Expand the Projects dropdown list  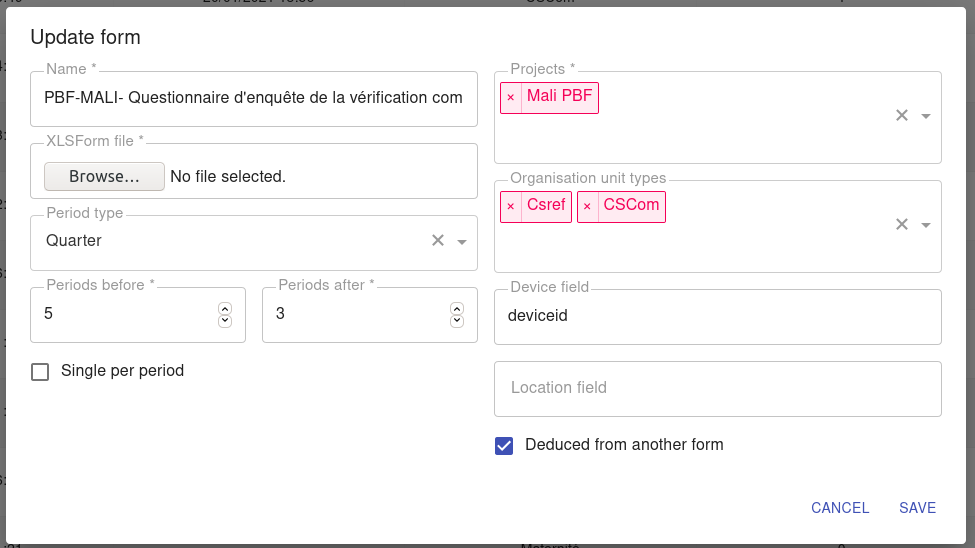(926, 116)
